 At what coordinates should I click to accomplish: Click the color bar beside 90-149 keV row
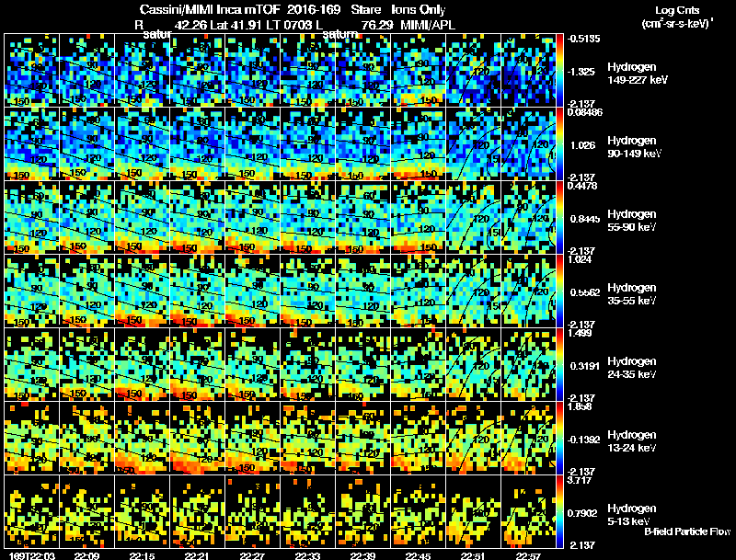tap(560, 144)
